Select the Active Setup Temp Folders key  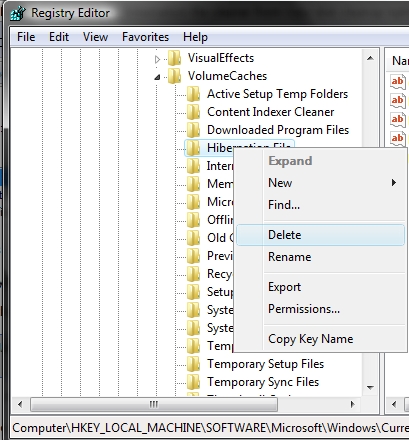point(277,94)
